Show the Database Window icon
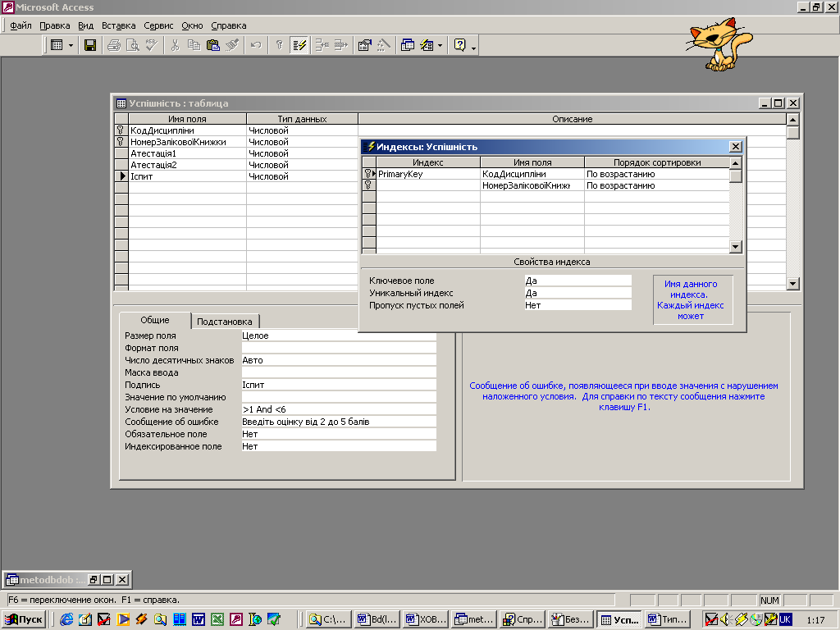 click(407, 46)
